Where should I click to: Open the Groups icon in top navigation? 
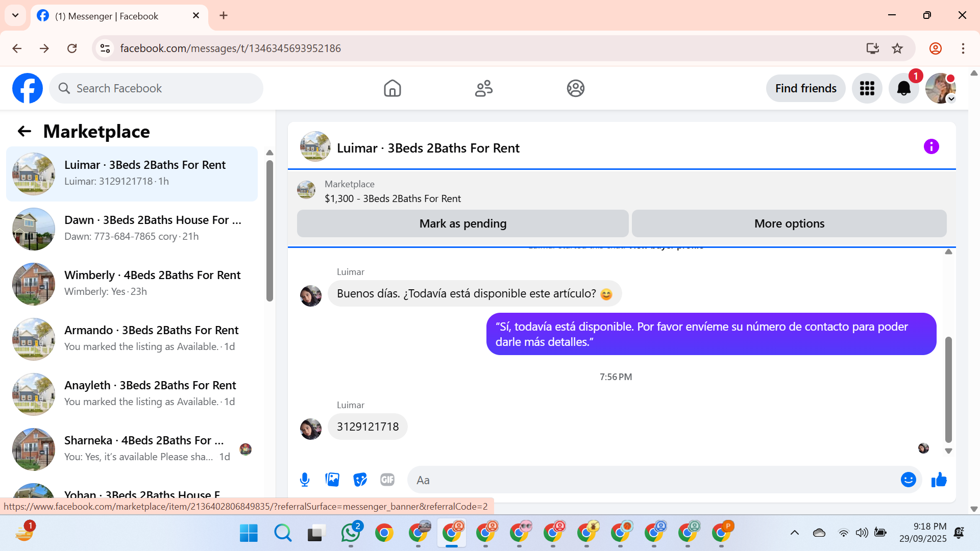(575, 88)
